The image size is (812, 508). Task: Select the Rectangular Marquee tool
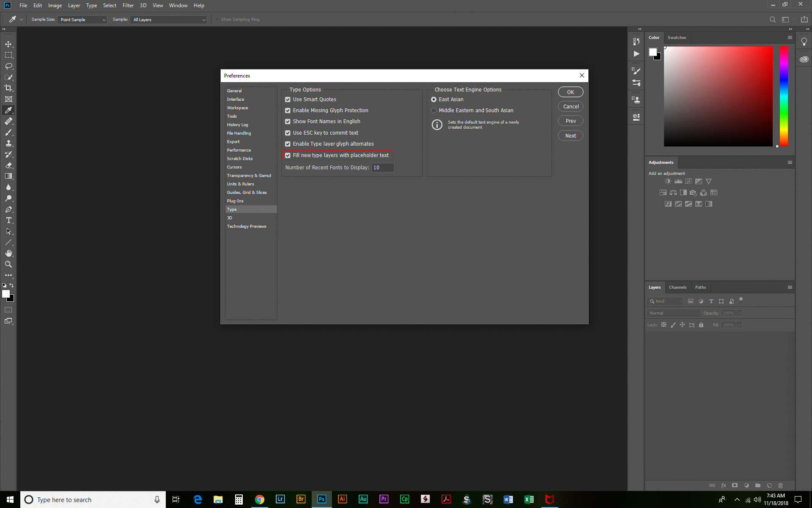(8, 55)
